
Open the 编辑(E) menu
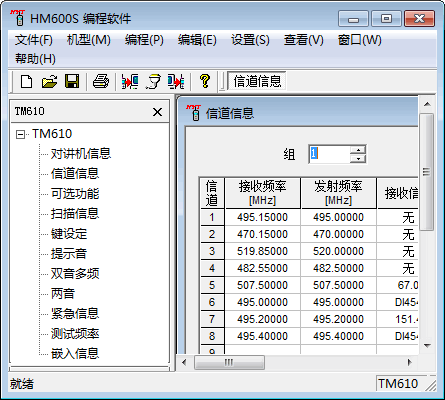(197, 40)
